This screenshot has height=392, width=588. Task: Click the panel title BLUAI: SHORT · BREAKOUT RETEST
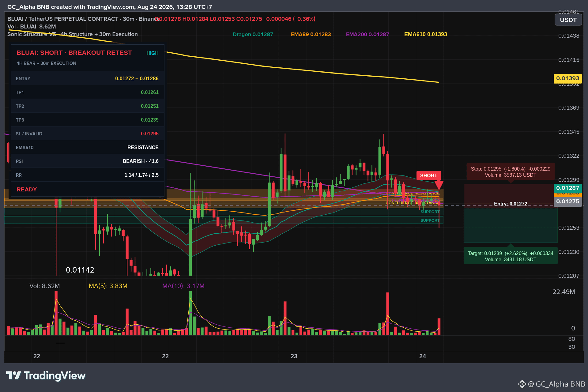[74, 53]
